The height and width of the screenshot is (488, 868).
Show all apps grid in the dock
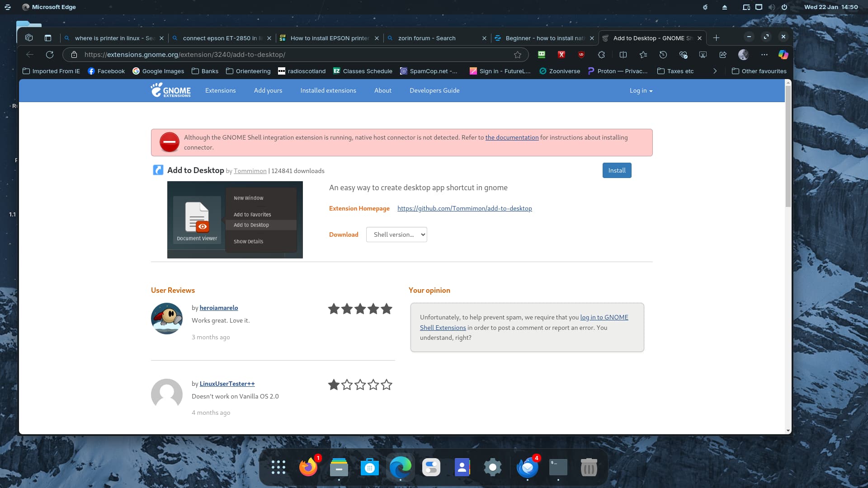coord(278,467)
